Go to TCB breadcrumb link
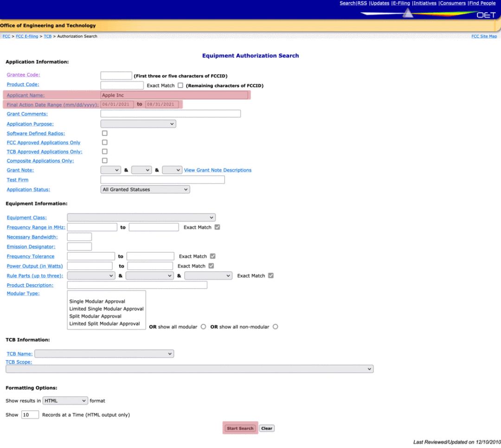Image resolution: width=501 pixels, height=448 pixels. [48, 36]
